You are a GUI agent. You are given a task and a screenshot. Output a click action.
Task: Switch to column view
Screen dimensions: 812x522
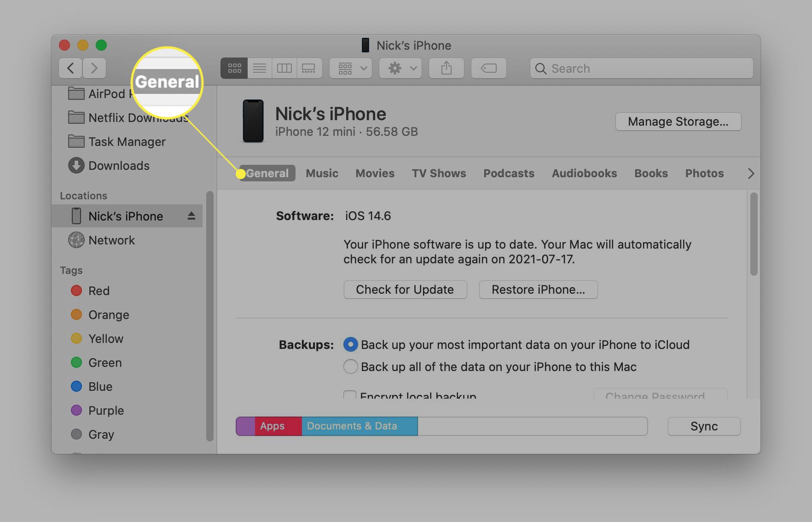point(284,68)
